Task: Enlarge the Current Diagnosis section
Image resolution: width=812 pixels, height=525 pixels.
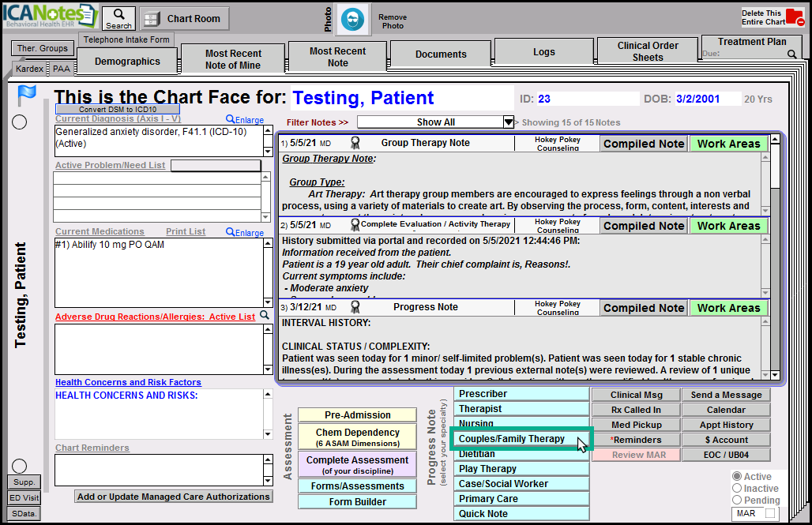Action: (x=245, y=120)
